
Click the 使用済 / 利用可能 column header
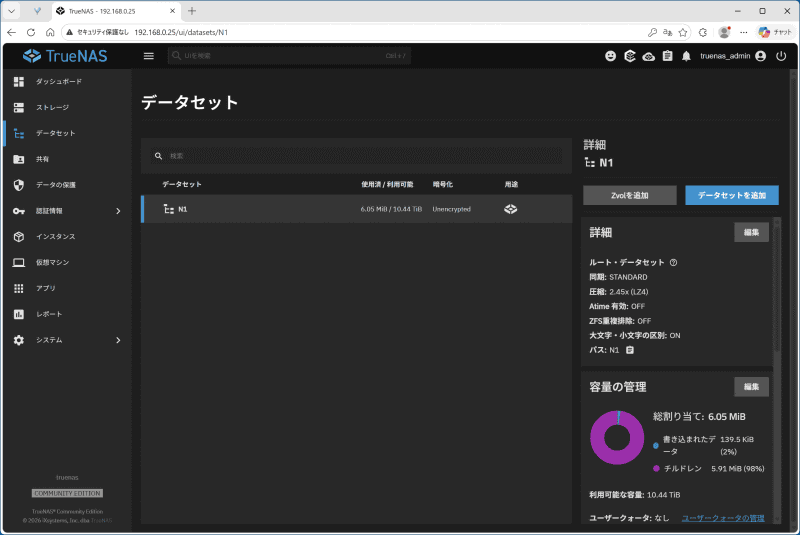(x=387, y=185)
